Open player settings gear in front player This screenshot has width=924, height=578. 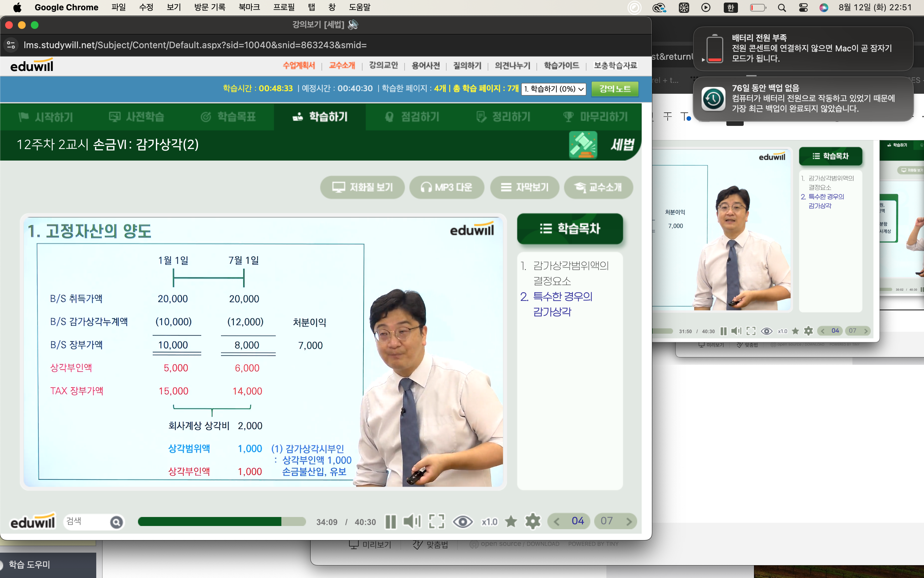coord(533,521)
